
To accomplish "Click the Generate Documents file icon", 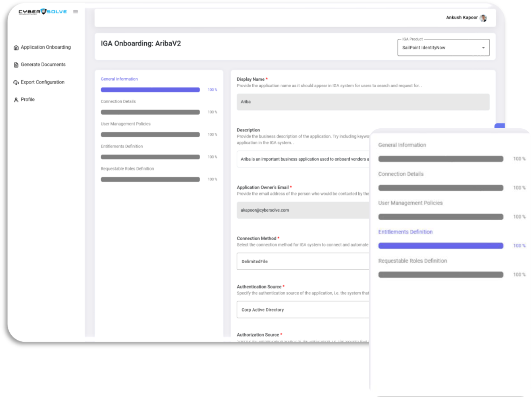I will tap(16, 65).
